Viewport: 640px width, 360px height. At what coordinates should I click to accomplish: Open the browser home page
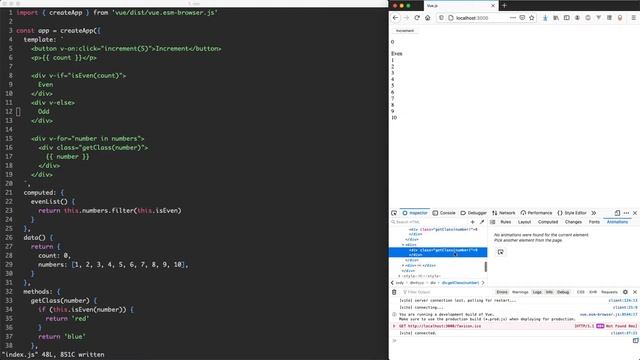(x=427, y=18)
